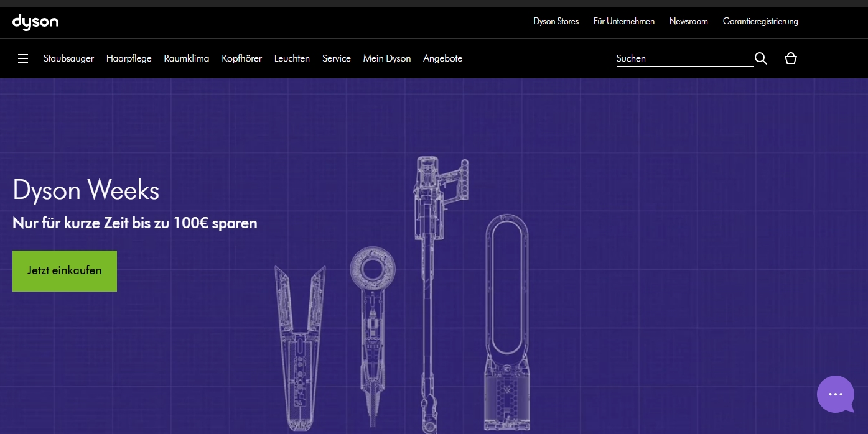This screenshot has height=434, width=868.
Task: Click the search magnifier icon
Action: pyautogui.click(x=761, y=58)
